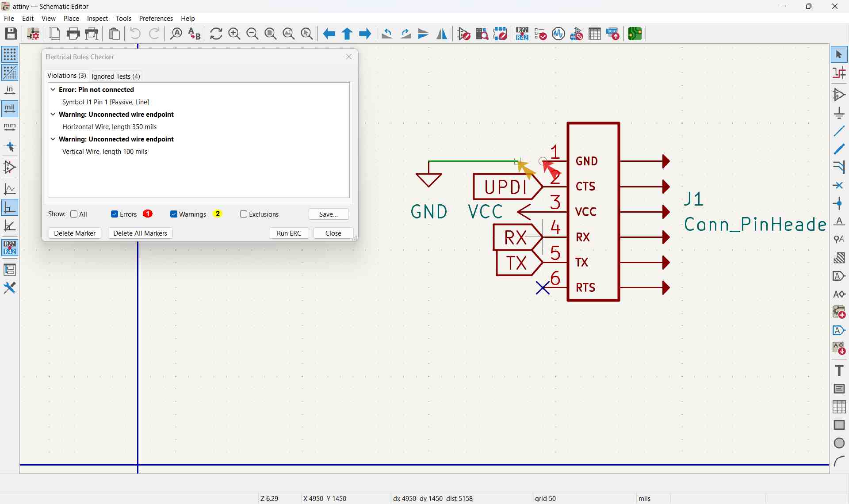
Task: Click the Run ERC button
Action: coord(289,233)
